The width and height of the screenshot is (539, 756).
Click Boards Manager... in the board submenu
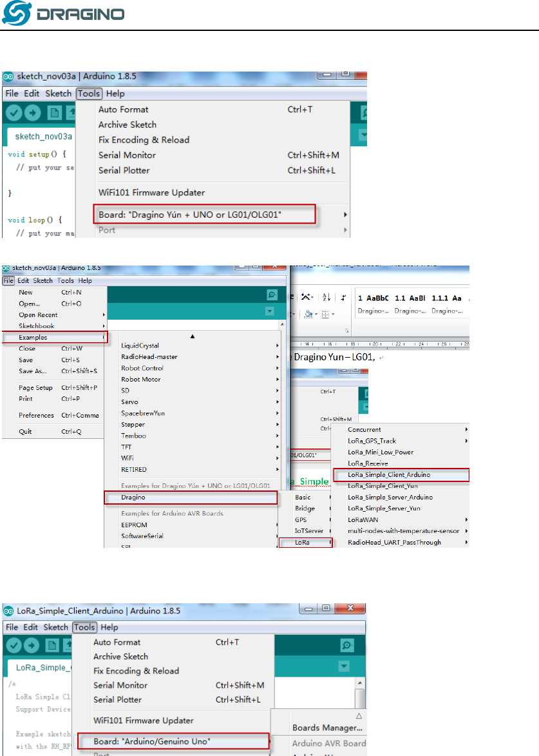[x=328, y=728]
